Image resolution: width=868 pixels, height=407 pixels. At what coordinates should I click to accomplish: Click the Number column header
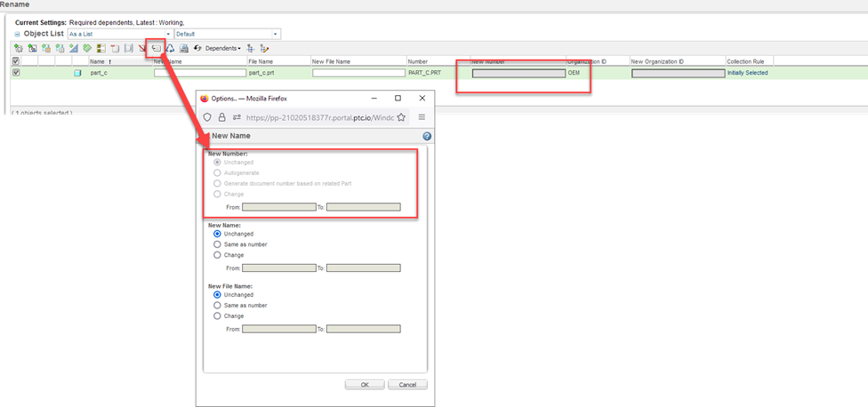(x=418, y=61)
